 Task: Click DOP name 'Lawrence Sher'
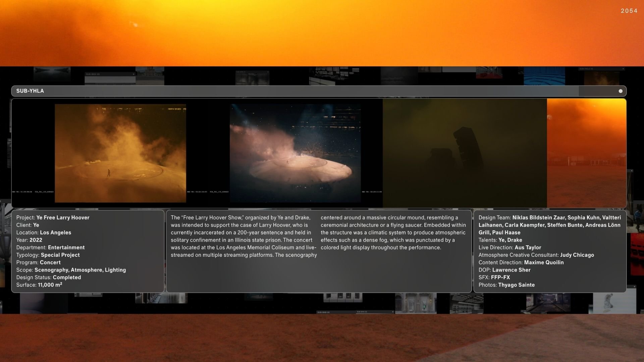click(x=511, y=270)
